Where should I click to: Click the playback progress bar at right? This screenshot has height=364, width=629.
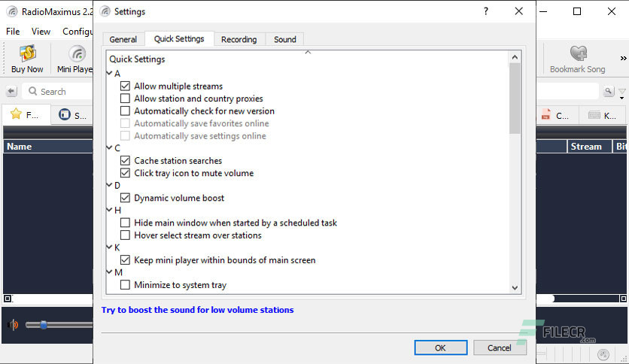tap(578, 299)
